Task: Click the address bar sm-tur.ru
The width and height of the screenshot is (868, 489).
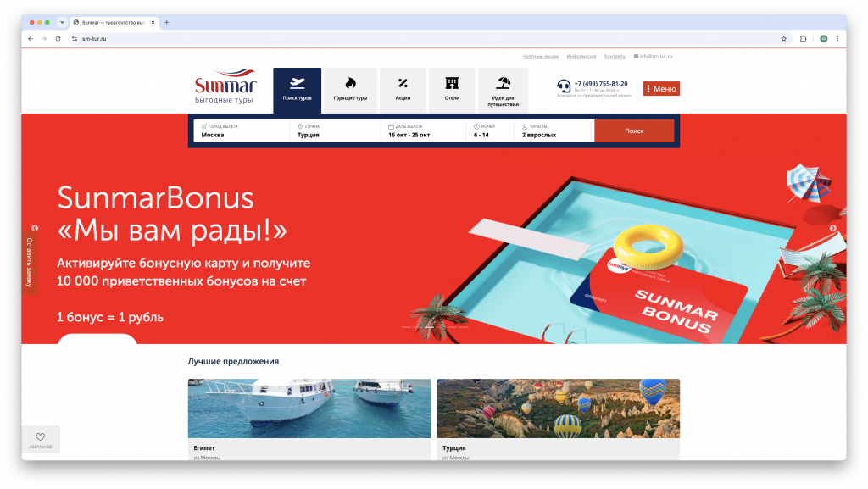Action: point(426,39)
